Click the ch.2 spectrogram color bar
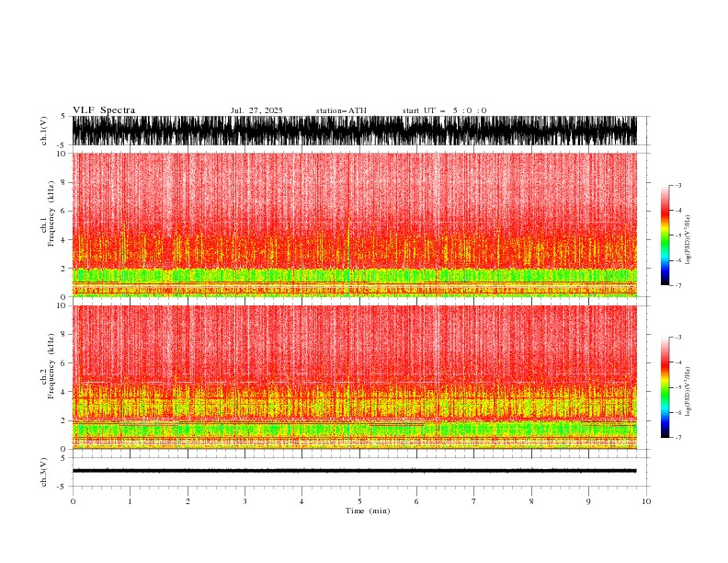Viewport: 728px width, 563px height. coord(665,387)
